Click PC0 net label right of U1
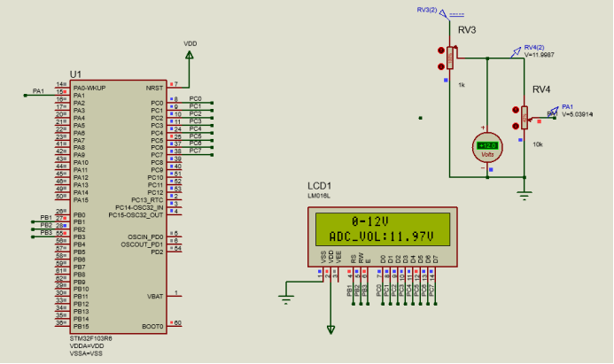This screenshot has height=364, width=614. click(x=196, y=98)
